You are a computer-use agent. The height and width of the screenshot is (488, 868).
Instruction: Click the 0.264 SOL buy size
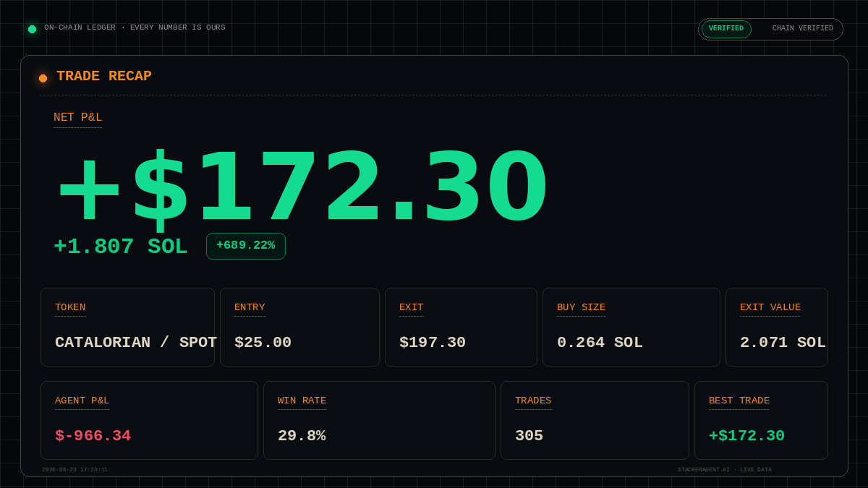point(600,343)
